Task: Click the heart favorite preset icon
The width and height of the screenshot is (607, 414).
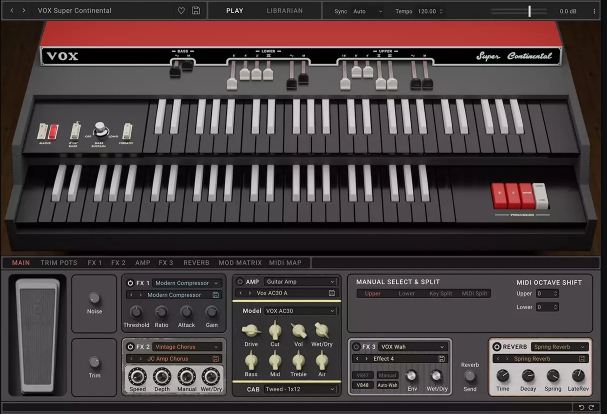Action: pos(181,11)
